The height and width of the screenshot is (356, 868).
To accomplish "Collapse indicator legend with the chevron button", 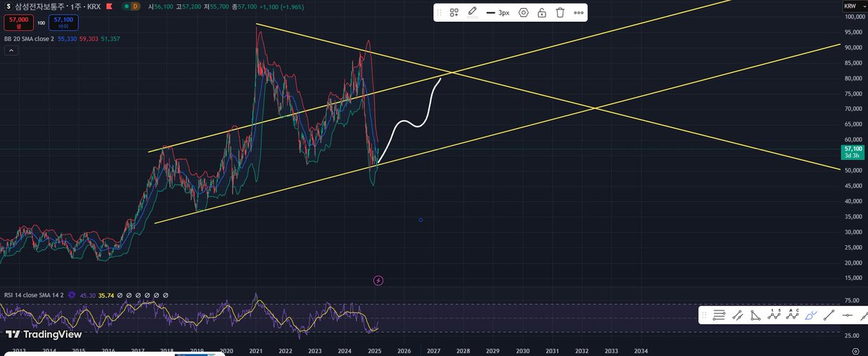I will (12, 51).
